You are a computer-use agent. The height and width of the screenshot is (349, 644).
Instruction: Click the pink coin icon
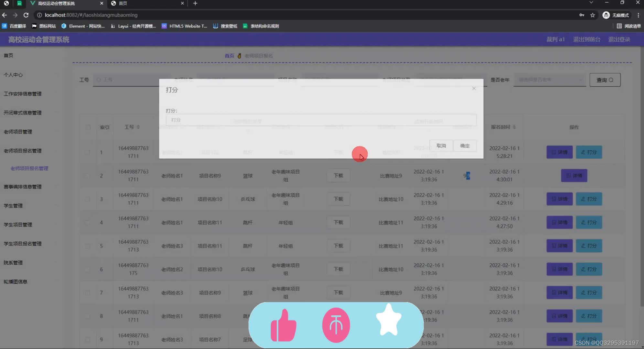click(x=336, y=325)
